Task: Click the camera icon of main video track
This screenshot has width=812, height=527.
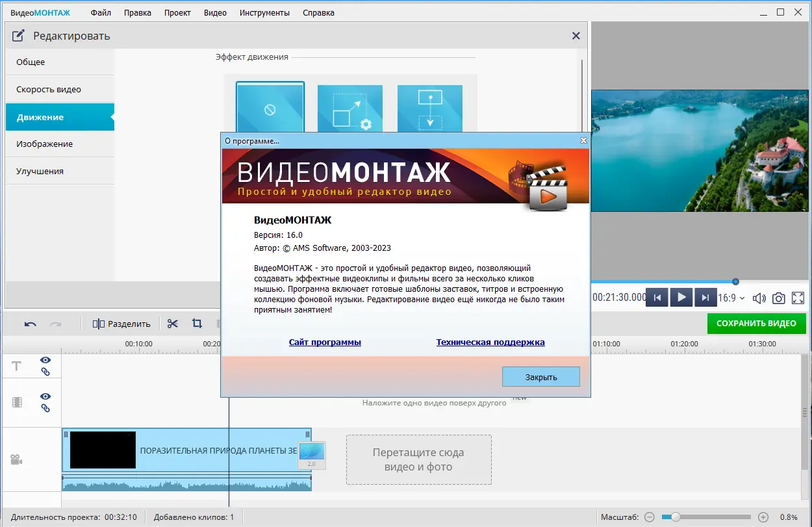Action: [x=16, y=460]
